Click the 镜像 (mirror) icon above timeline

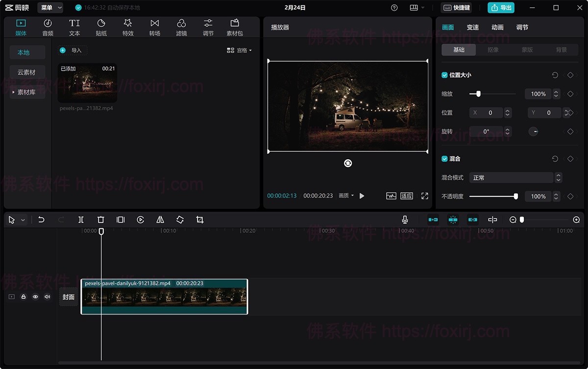(160, 220)
